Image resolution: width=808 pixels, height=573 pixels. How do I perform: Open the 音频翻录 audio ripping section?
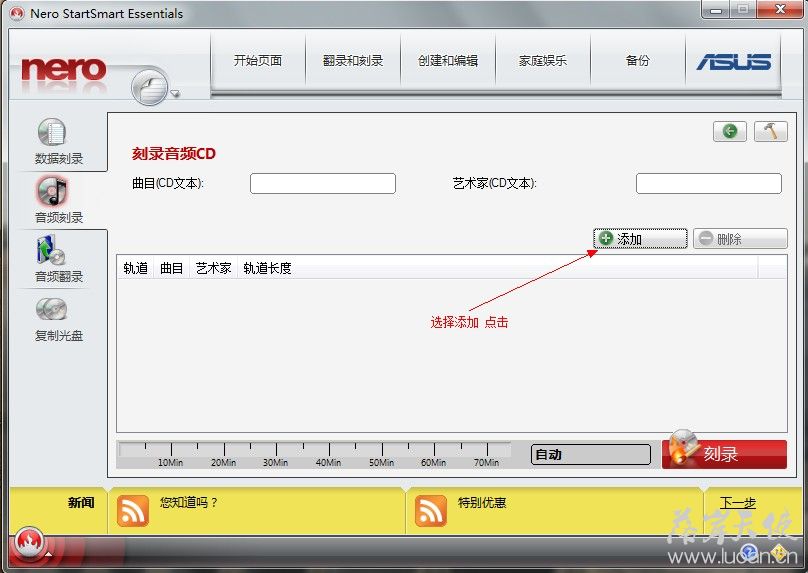click(x=58, y=259)
